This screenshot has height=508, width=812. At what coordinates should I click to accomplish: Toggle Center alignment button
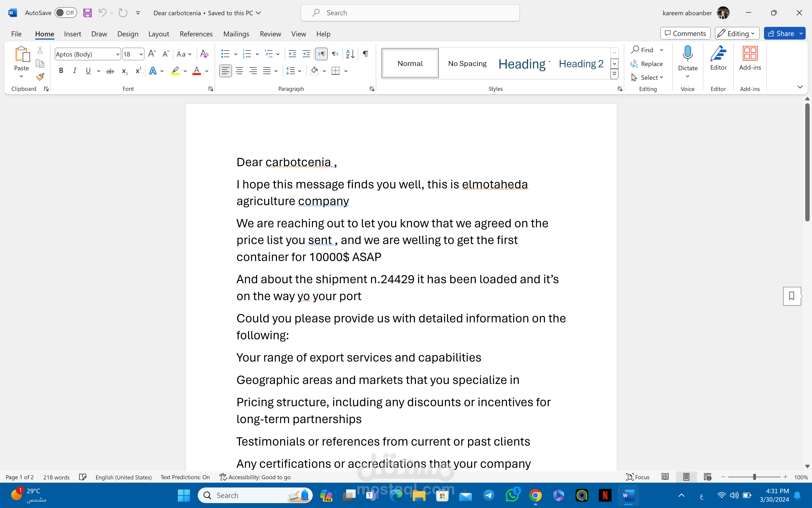coord(239,71)
